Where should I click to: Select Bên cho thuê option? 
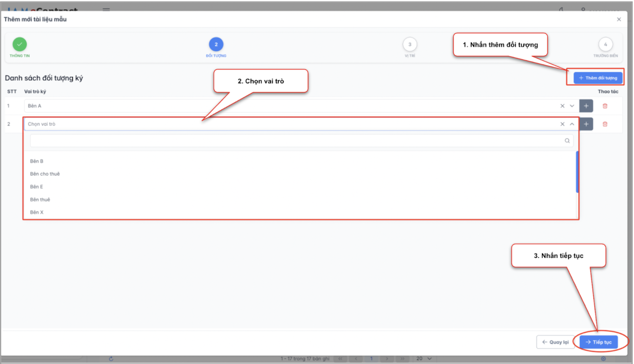click(x=45, y=174)
